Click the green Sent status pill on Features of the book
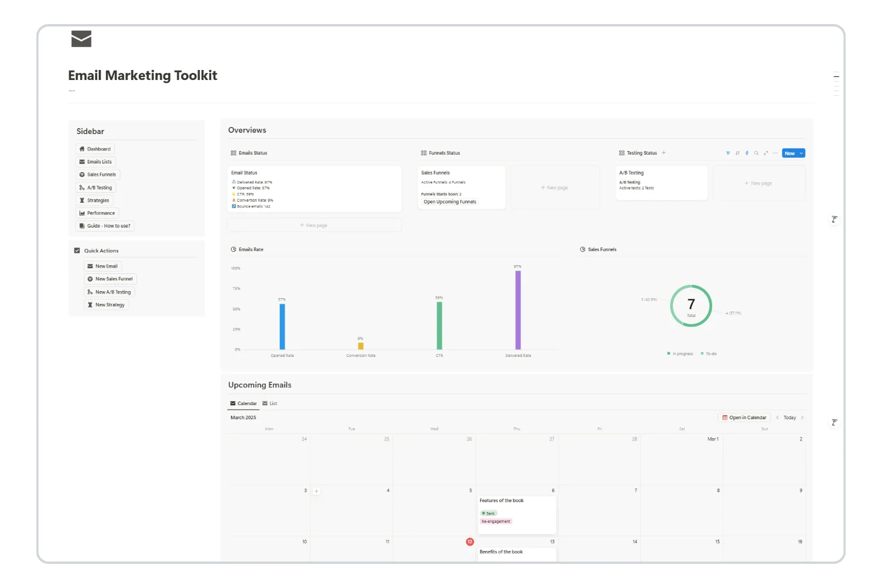Screen dimensions: 882x588 (x=489, y=513)
